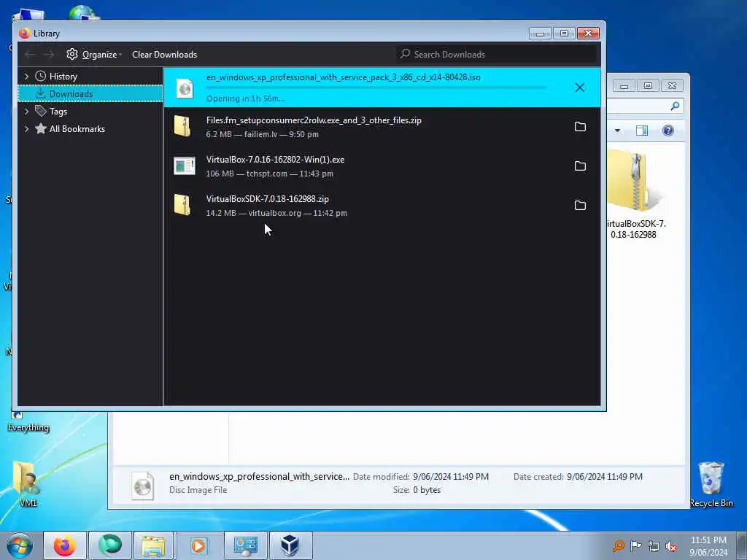Viewport: 747px width, 560px height.
Task: Expand the History tree node
Action: [27, 76]
